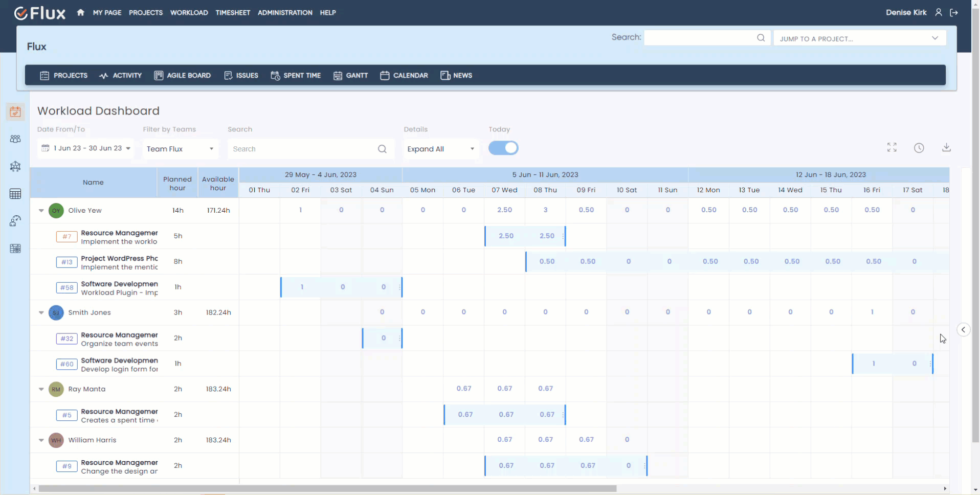Download the workload report
The width and height of the screenshot is (980, 495).
click(x=946, y=148)
